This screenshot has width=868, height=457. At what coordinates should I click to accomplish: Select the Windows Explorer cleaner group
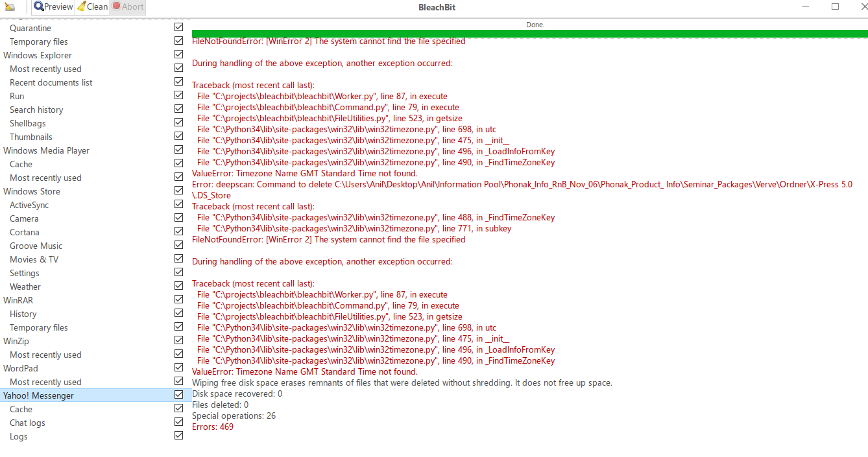point(38,55)
